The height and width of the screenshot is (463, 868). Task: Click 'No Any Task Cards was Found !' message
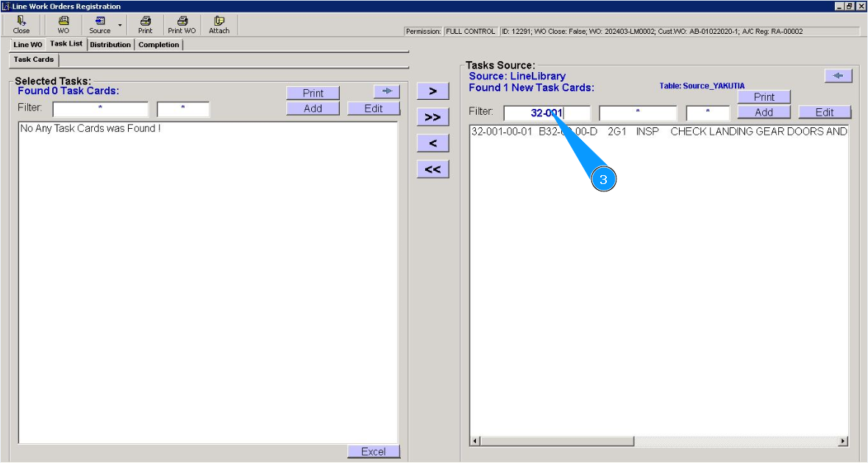[90, 129]
